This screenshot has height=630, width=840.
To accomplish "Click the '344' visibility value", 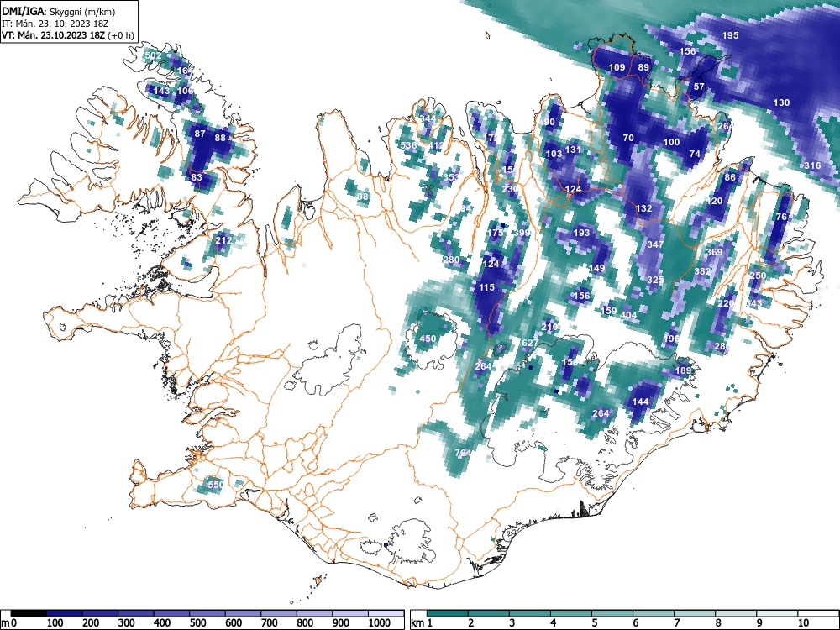I will click(x=428, y=119).
